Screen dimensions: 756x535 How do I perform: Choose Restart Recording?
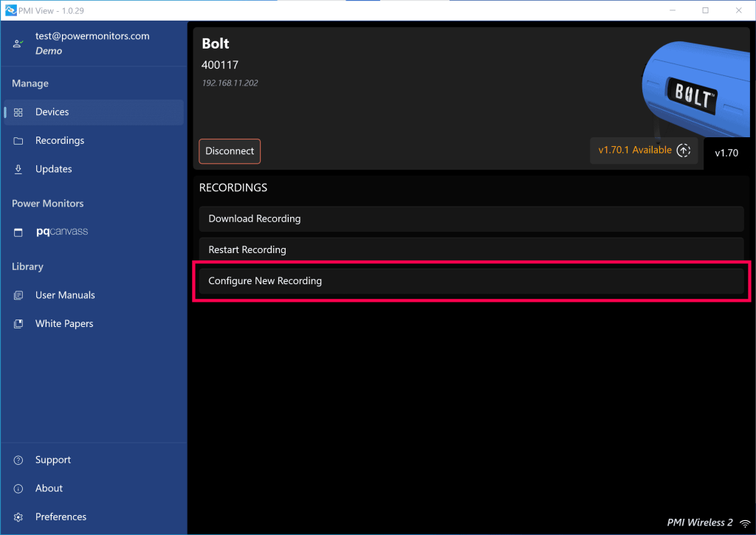click(471, 249)
